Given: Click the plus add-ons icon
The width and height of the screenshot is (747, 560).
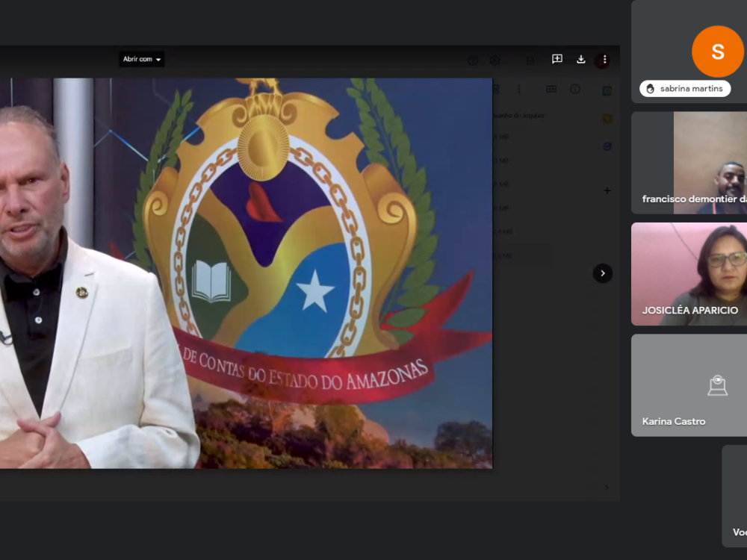Looking at the screenshot, I should click(607, 190).
